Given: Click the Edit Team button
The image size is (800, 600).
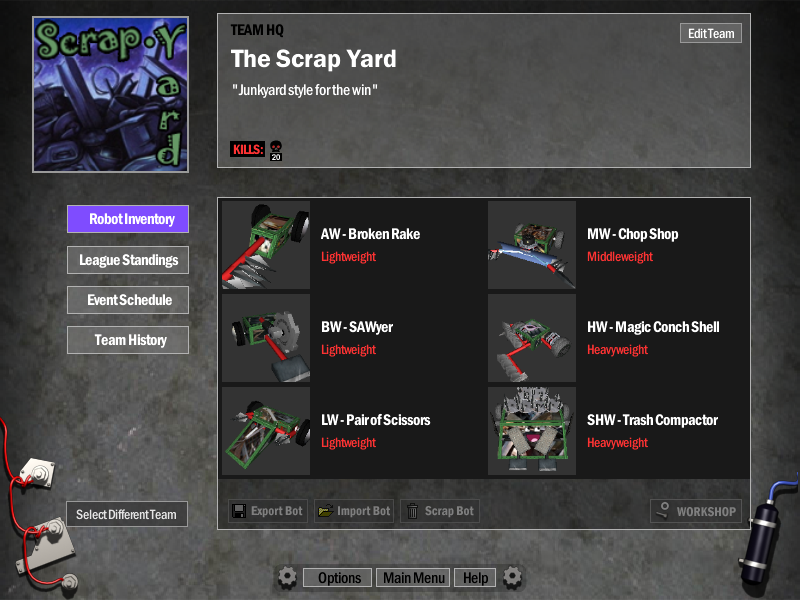Looking at the screenshot, I should pyautogui.click(x=711, y=34).
